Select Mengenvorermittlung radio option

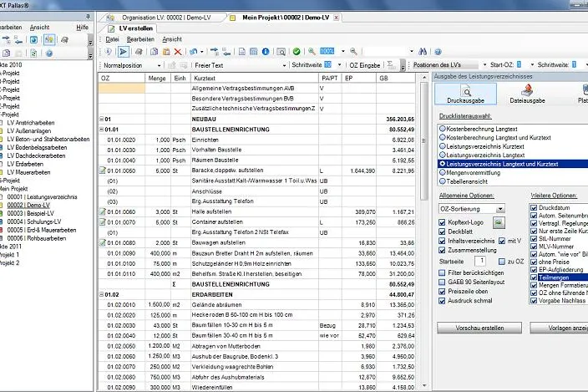[443, 172]
